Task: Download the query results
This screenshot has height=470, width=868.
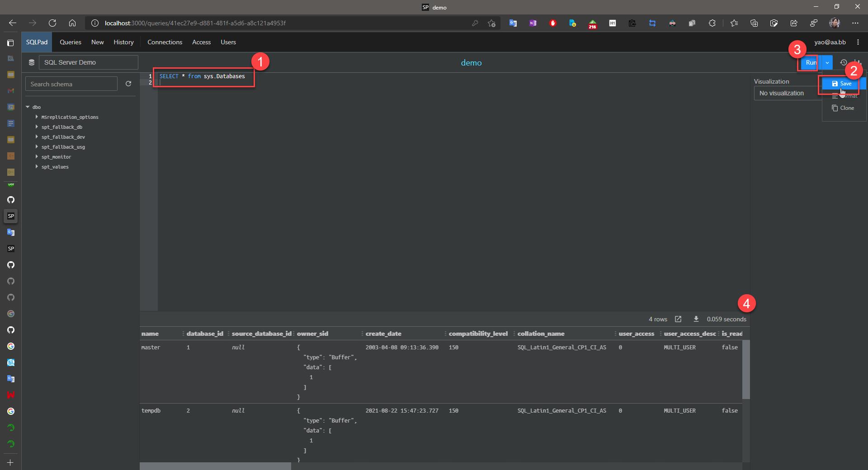Action: coord(696,319)
